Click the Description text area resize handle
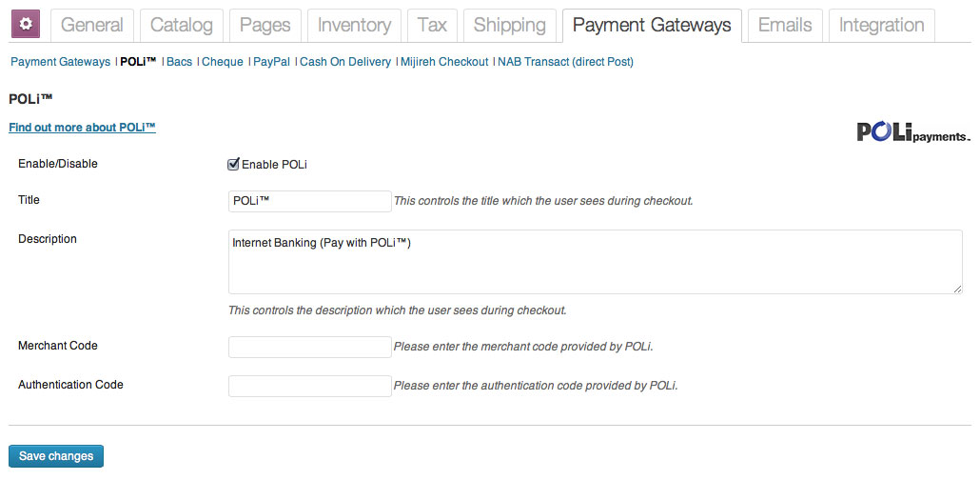Screen dimensions: 980x480 coord(957,289)
